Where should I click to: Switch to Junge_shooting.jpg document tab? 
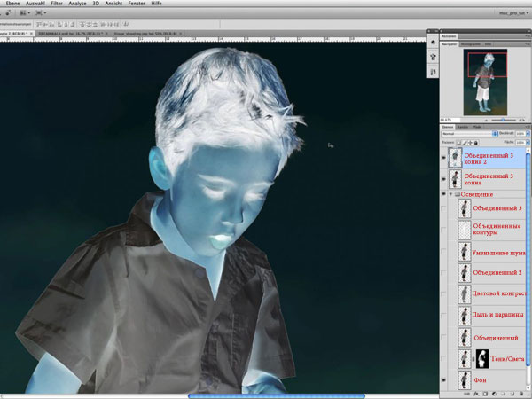[x=145, y=34]
